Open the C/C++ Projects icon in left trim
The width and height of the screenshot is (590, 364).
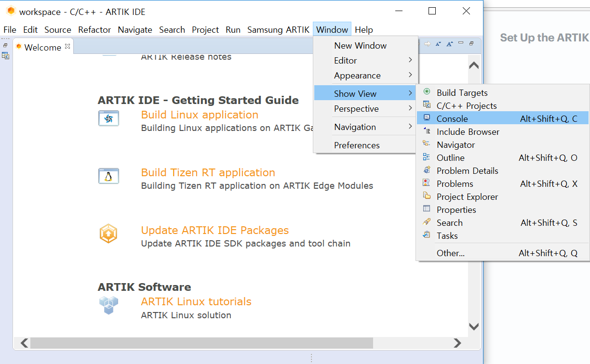pos(6,55)
